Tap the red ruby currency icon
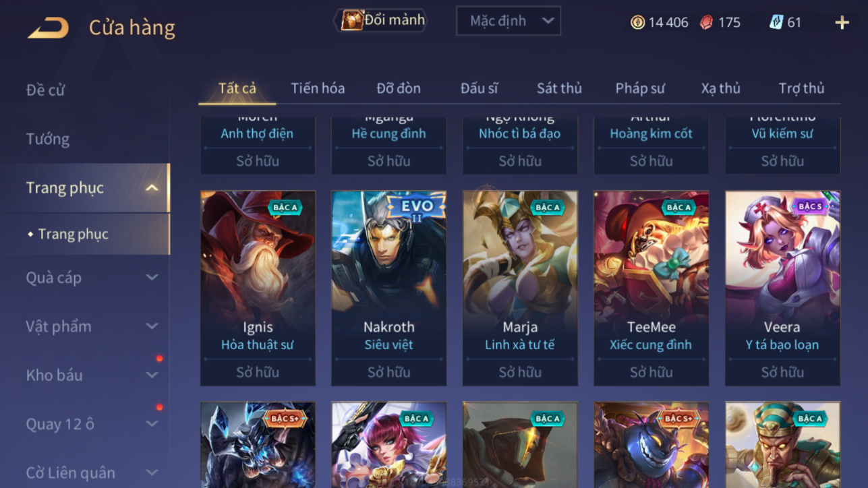Image resolution: width=868 pixels, height=488 pixels. click(706, 22)
